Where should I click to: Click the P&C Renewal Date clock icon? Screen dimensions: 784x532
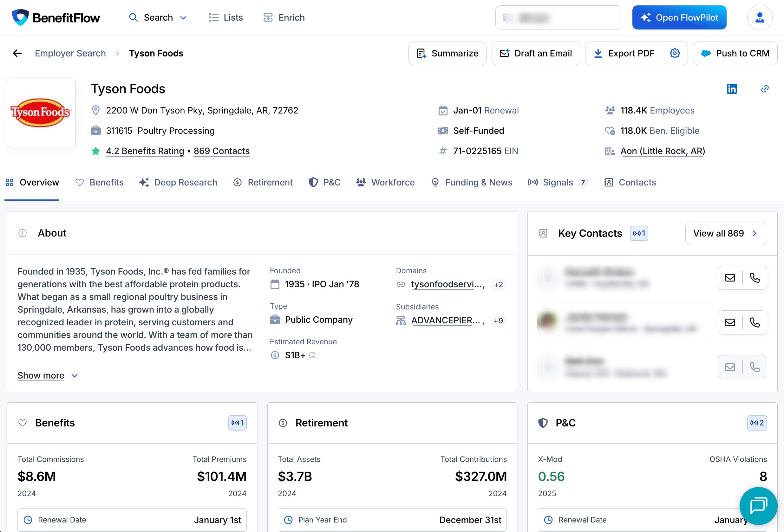(549, 520)
